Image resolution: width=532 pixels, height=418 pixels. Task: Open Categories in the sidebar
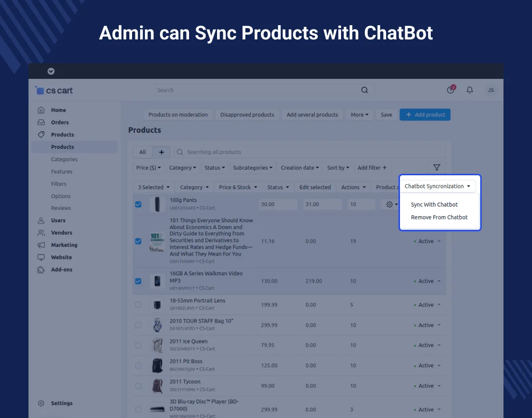point(64,160)
